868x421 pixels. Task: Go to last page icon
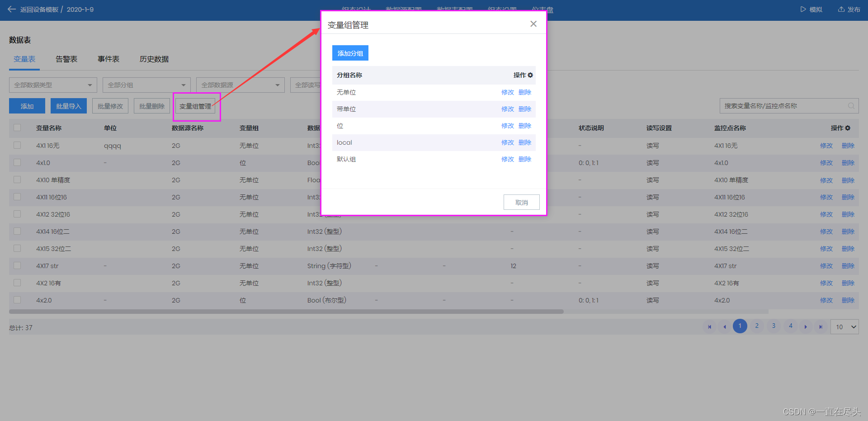point(821,326)
